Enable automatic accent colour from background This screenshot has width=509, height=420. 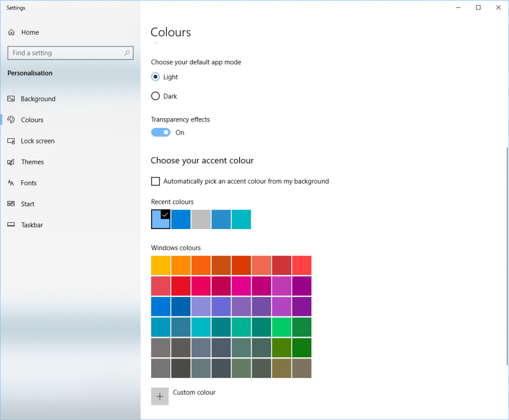tap(156, 181)
